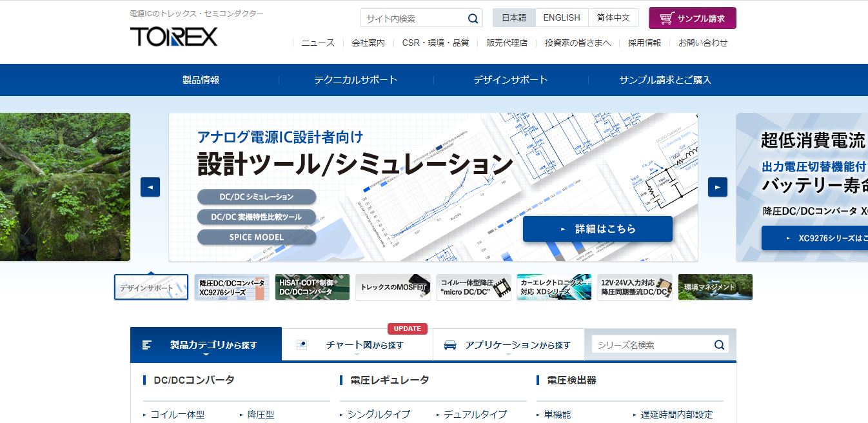Image resolution: width=868 pixels, height=423 pixels.
Task: Open the 単機能 product link
Action: (x=557, y=415)
